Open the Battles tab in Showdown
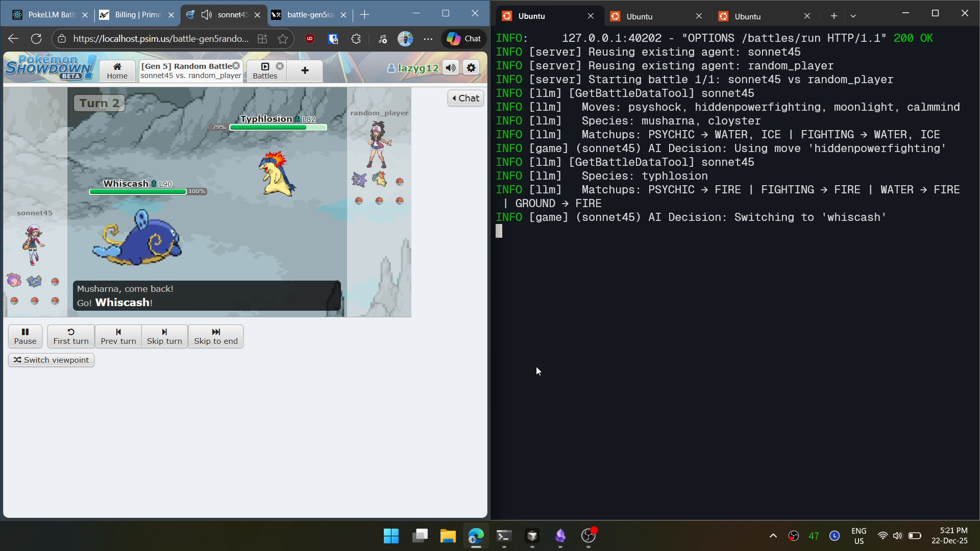The image size is (980, 551). click(265, 71)
